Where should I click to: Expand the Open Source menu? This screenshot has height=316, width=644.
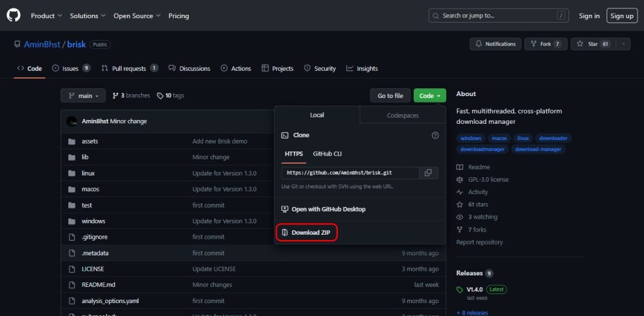(137, 15)
